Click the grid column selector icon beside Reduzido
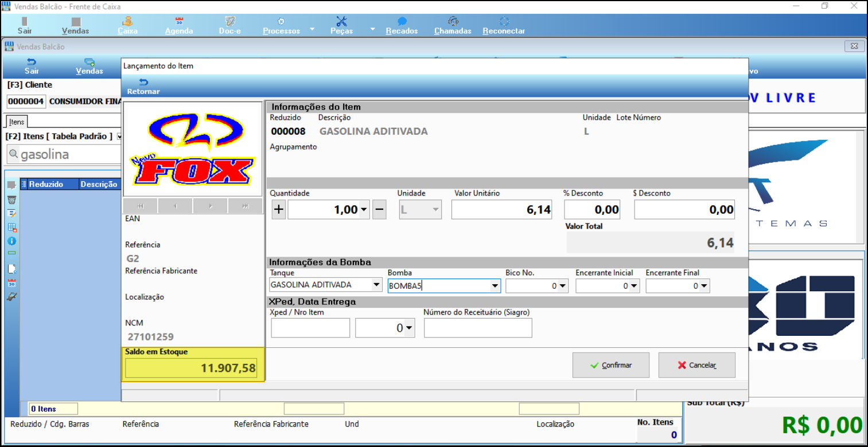This screenshot has height=447, width=868. point(24,185)
